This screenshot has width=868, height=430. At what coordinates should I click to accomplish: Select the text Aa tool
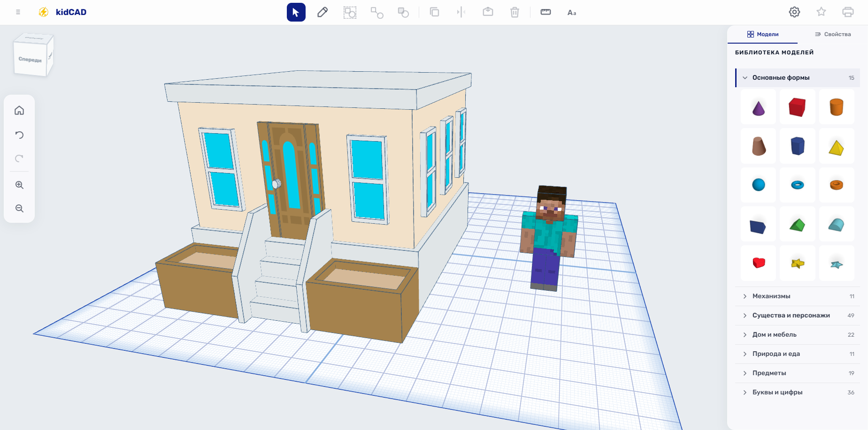click(x=572, y=13)
